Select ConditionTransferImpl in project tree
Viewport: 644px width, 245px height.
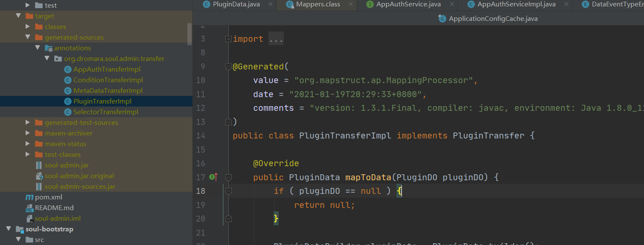108,80
